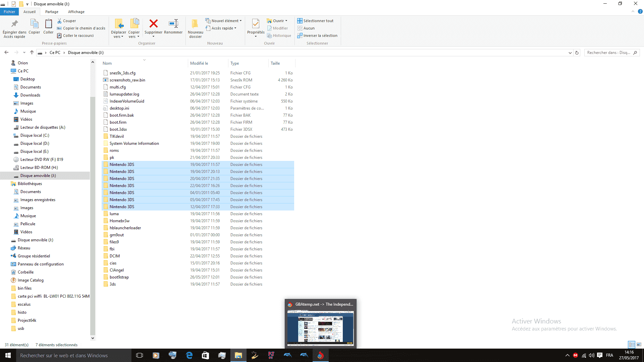Screen dimensions: 644x362
Task: Click Ce PC in the address bar
Action: 55,53
